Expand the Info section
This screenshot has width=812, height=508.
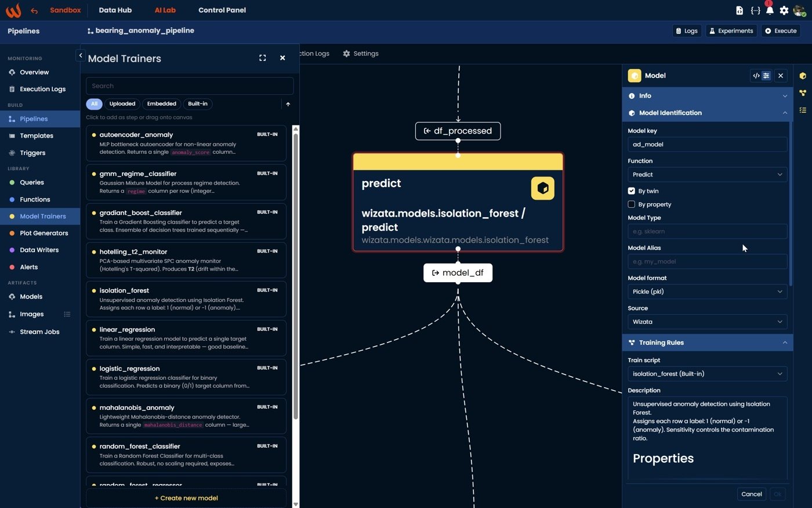click(x=708, y=96)
